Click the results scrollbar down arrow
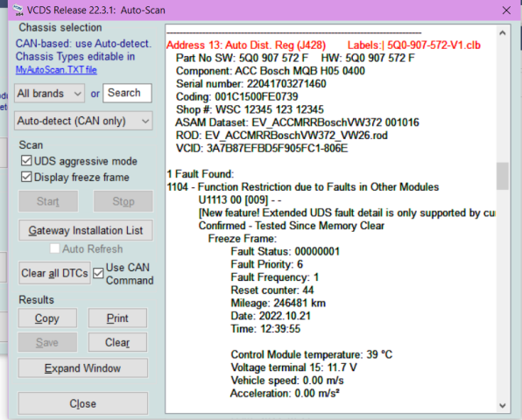The height and width of the screenshot is (420, 522). click(x=503, y=405)
